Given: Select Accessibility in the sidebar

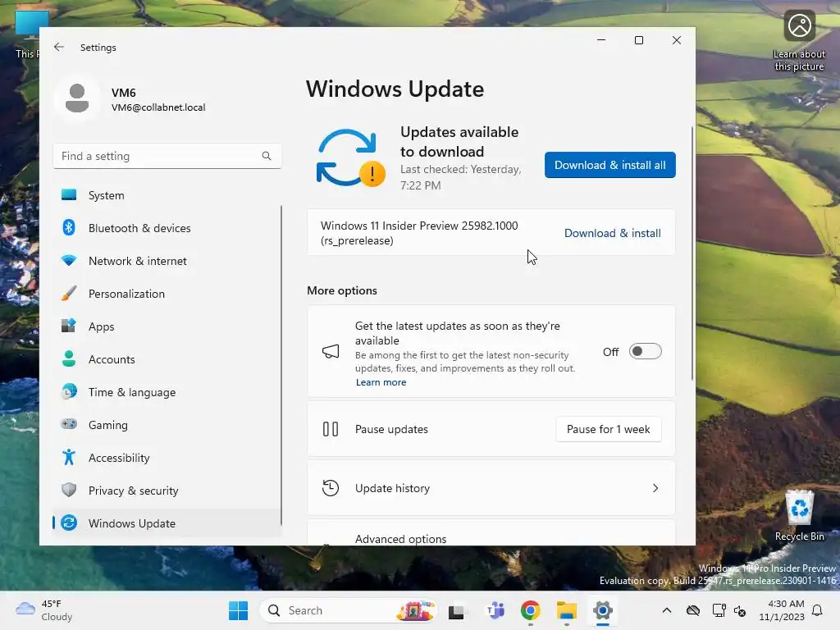Looking at the screenshot, I should coord(167,458).
